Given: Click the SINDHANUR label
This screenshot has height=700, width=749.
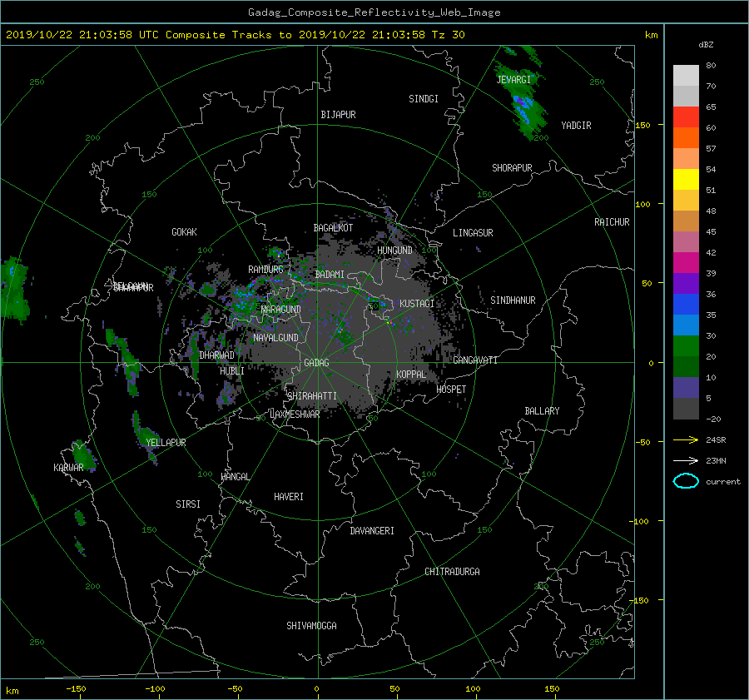Looking at the screenshot, I should [513, 300].
